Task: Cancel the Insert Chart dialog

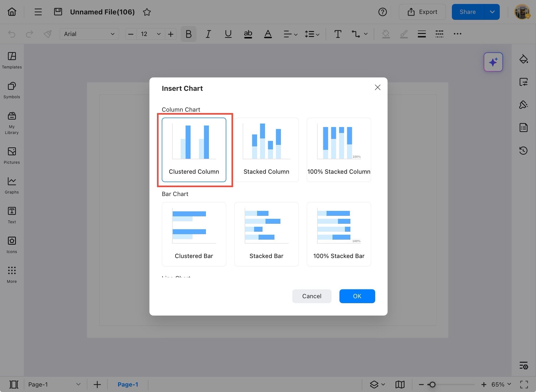Action: click(x=312, y=296)
